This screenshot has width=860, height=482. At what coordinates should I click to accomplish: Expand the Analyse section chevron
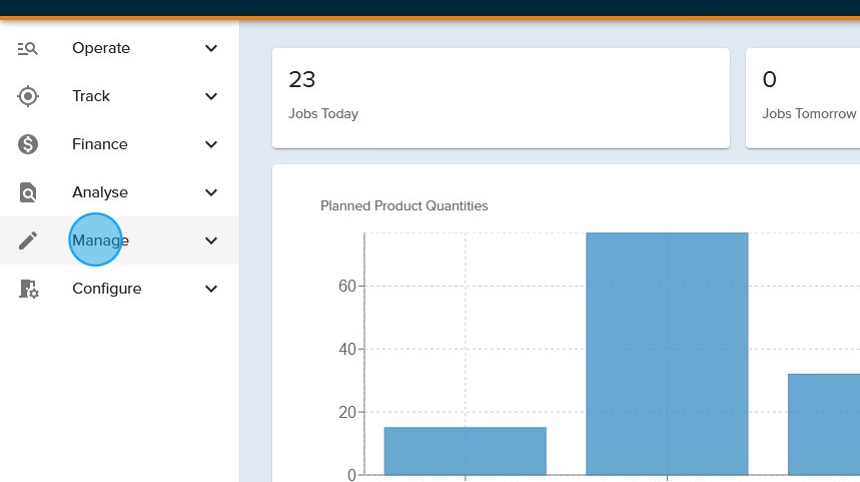coord(211,192)
